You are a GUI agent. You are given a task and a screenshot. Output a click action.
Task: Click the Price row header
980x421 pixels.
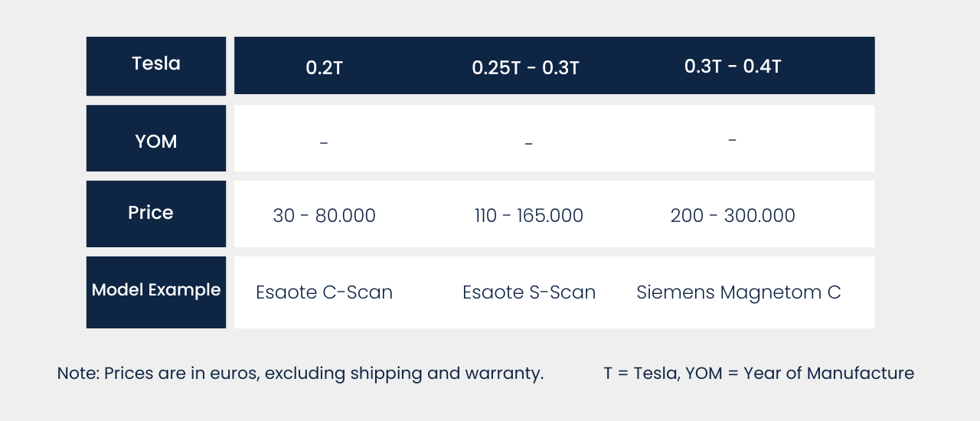[156, 214]
